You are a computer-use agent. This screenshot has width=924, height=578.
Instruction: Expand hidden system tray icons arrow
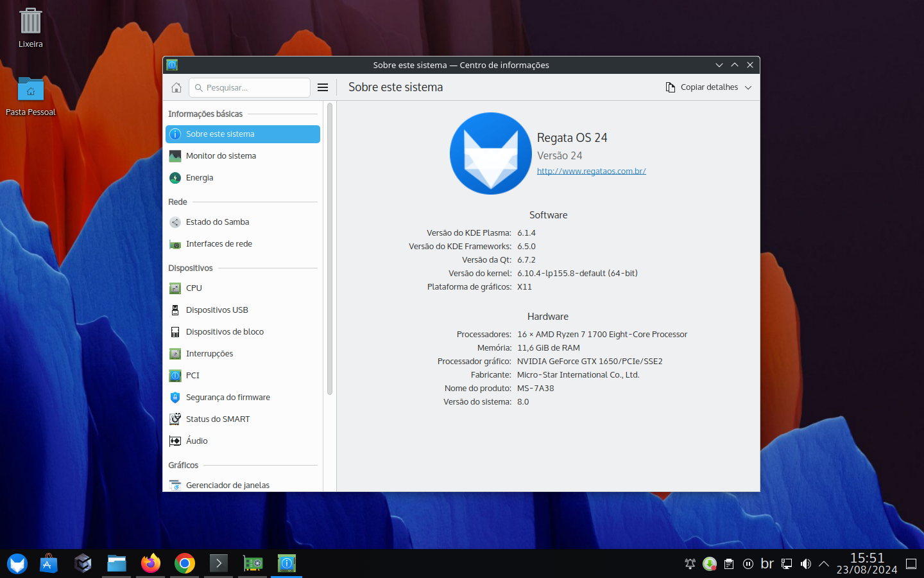click(824, 564)
